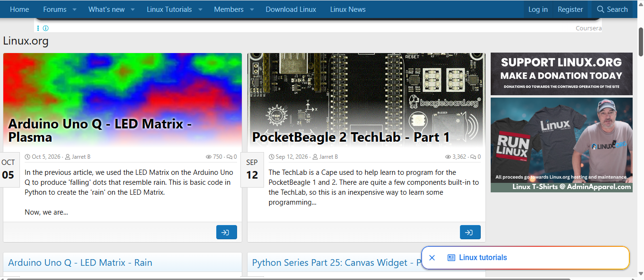Click the ad info circle icon
The width and height of the screenshot is (644, 280).
coord(46,28)
